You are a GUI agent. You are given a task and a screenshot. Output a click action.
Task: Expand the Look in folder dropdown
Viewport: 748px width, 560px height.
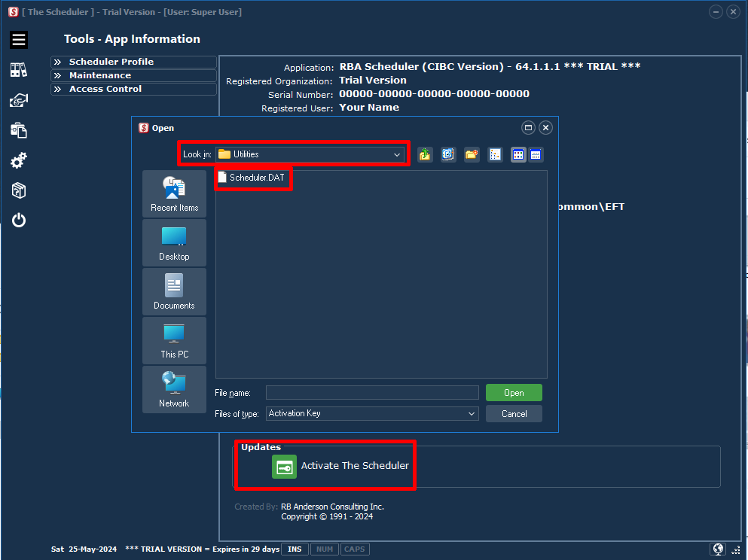396,154
